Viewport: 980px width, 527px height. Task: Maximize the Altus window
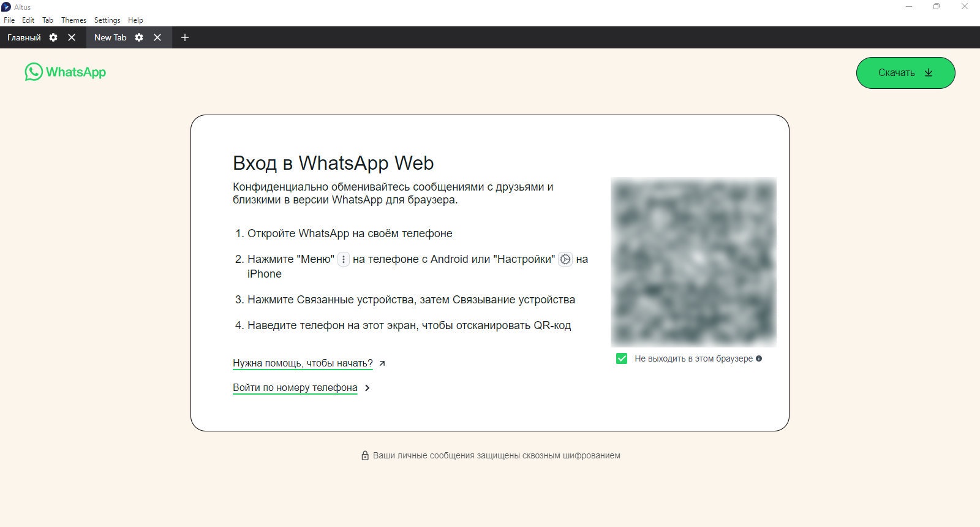coord(937,7)
